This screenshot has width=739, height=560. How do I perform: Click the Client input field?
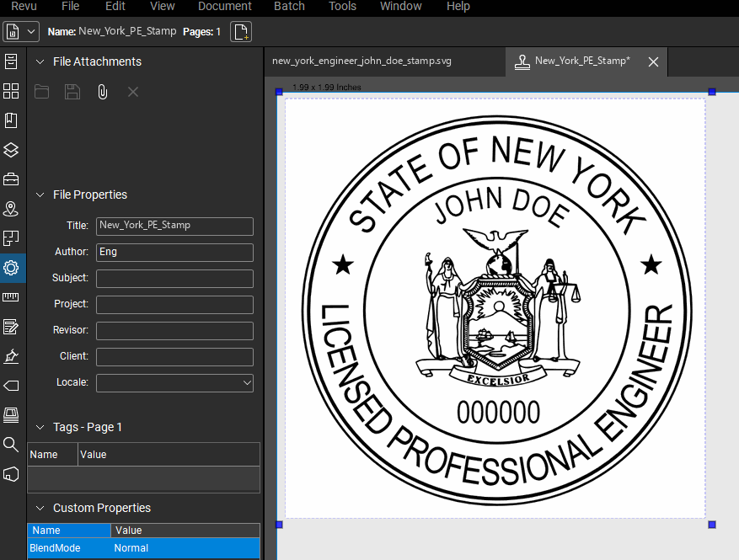[175, 357]
